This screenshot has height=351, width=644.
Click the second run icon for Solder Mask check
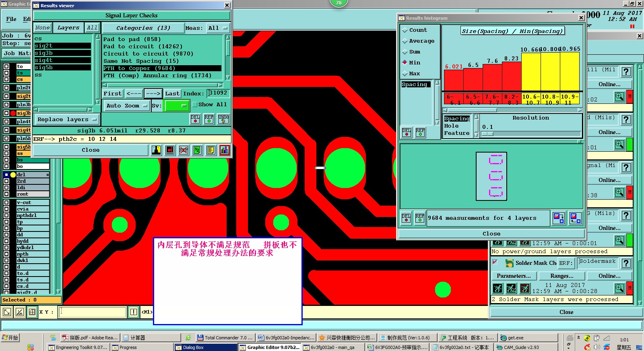pos(512,288)
